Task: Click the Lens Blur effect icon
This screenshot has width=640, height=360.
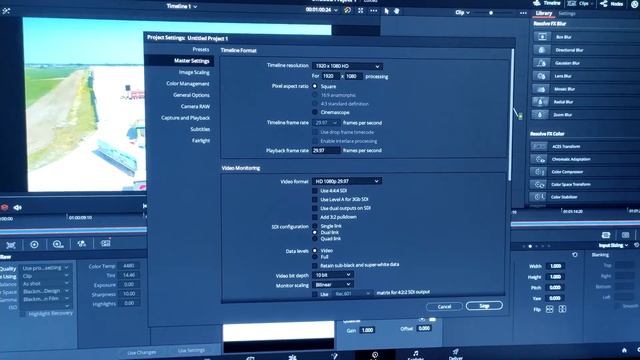Action: point(541,76)
